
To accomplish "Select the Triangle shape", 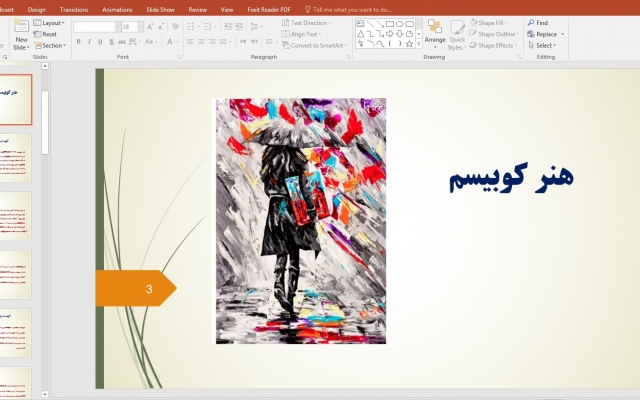I will [360, 34].
